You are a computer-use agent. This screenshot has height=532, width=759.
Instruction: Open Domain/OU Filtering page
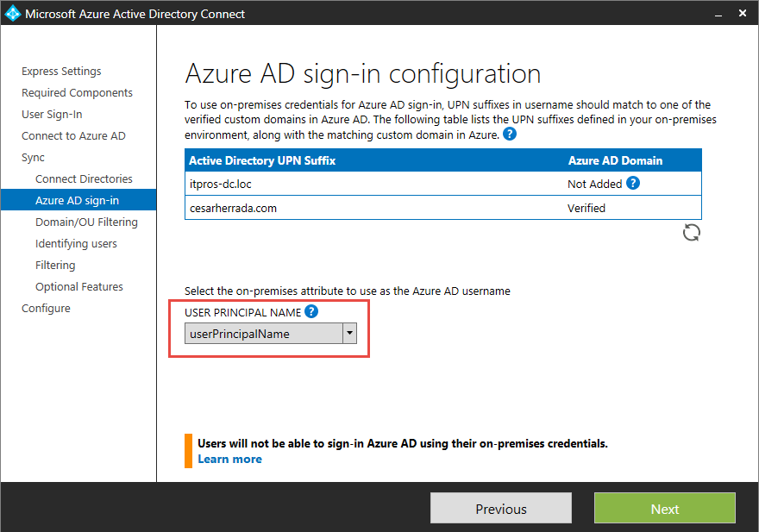click(86, 222)
